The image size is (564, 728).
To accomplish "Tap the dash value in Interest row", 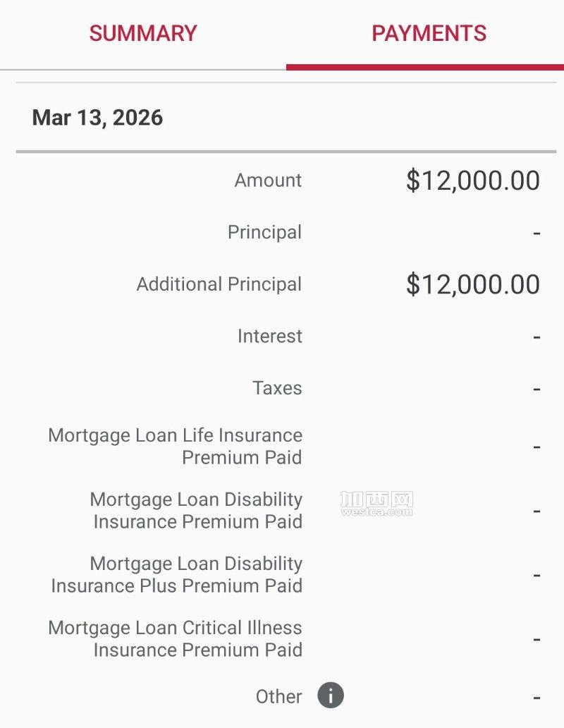I will (x=537, y=336).
